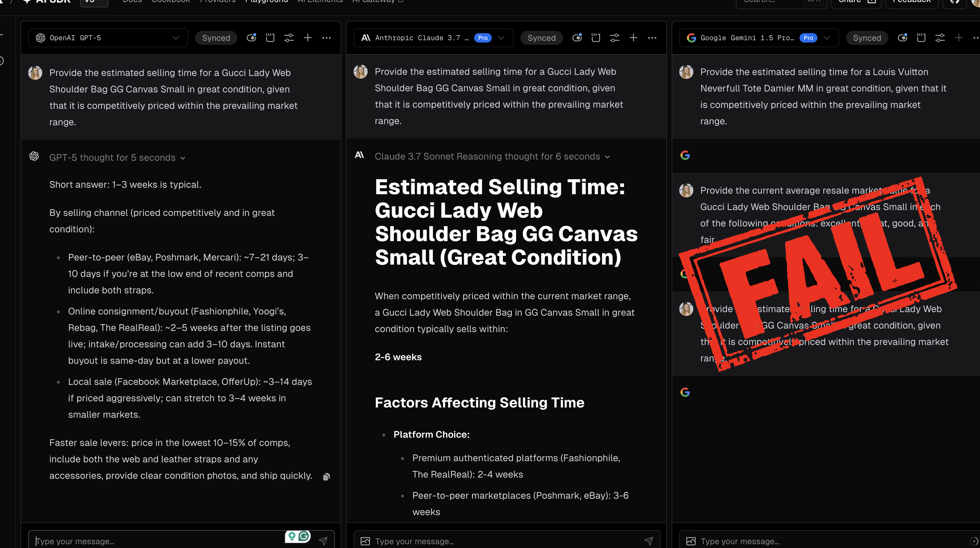Open the Anthropic Claude 3.7 model selector

(433, 38)
